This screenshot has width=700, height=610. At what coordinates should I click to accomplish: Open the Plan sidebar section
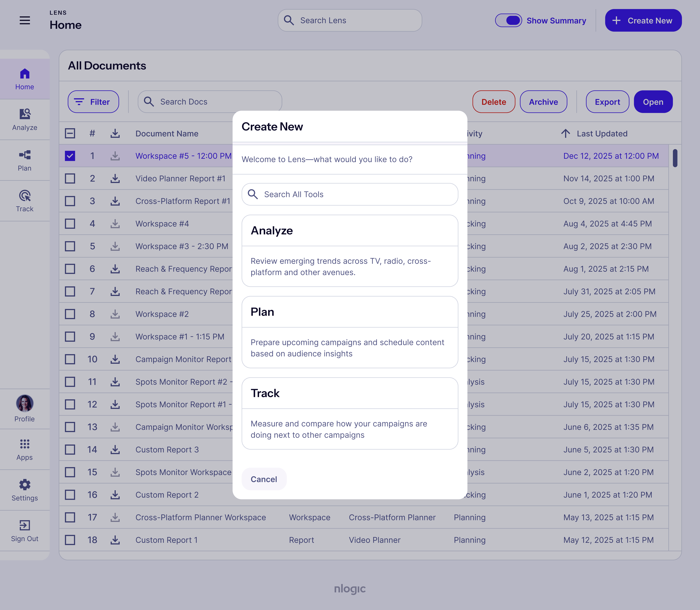pyautogui.click(x=25, y=160)
